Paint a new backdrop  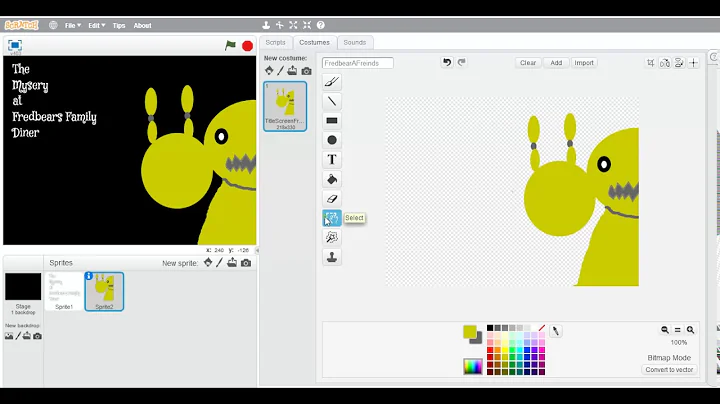18,336
